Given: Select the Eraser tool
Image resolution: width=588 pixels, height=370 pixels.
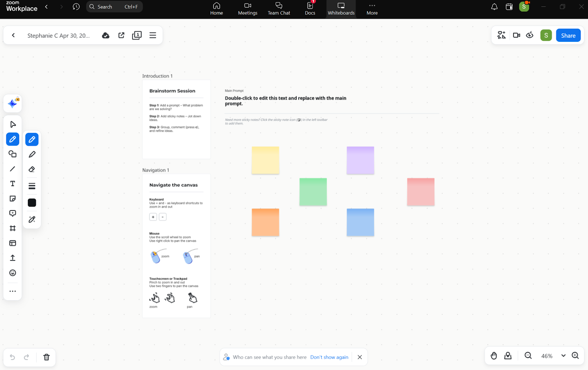Looking at the screenshot, I should tap(32, 169).
